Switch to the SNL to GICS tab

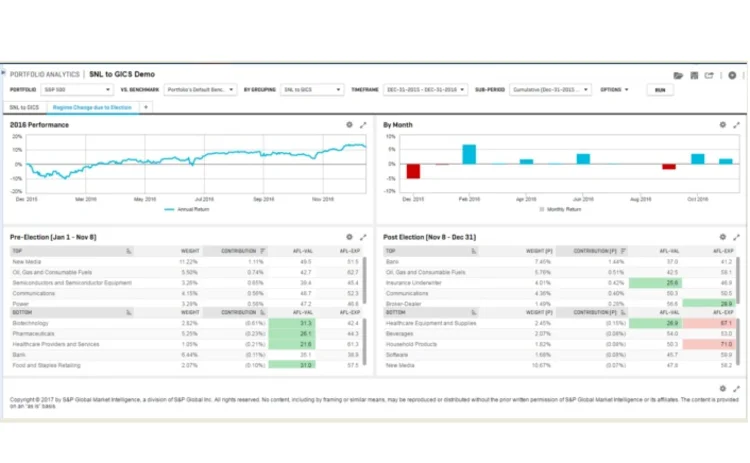(24, 107)
